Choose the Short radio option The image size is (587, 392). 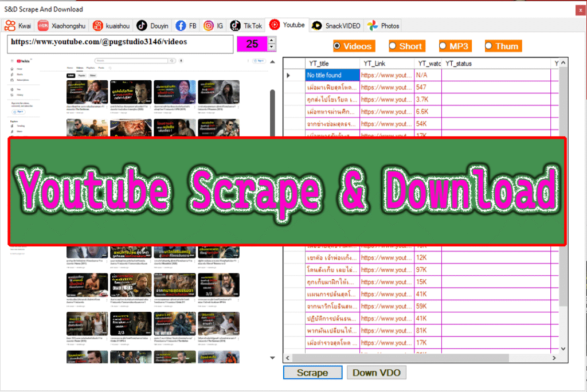407,46
